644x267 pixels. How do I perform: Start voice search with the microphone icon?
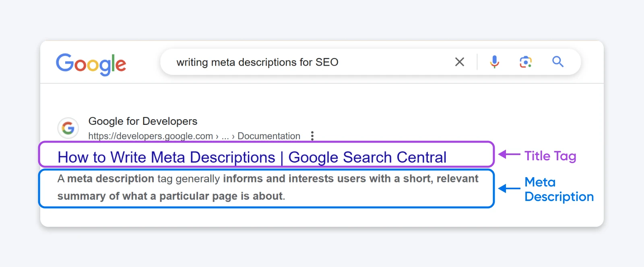[495, 62]
